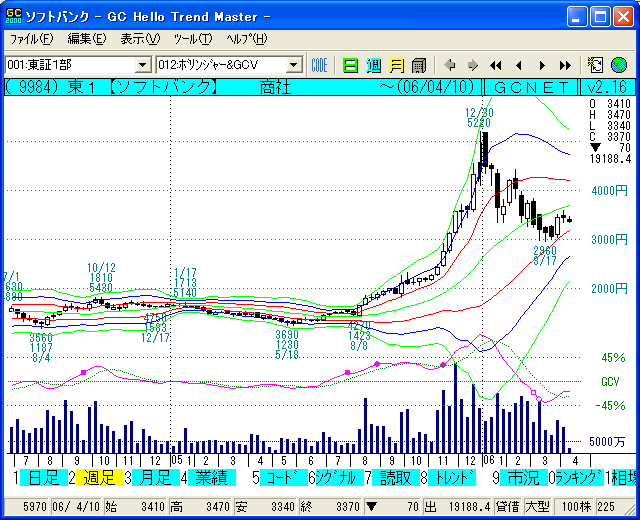Image resolution: width=640 pixels, height=520 pixels.
Task: Open the 表示(V) menu
Action: tap(140, 39)
